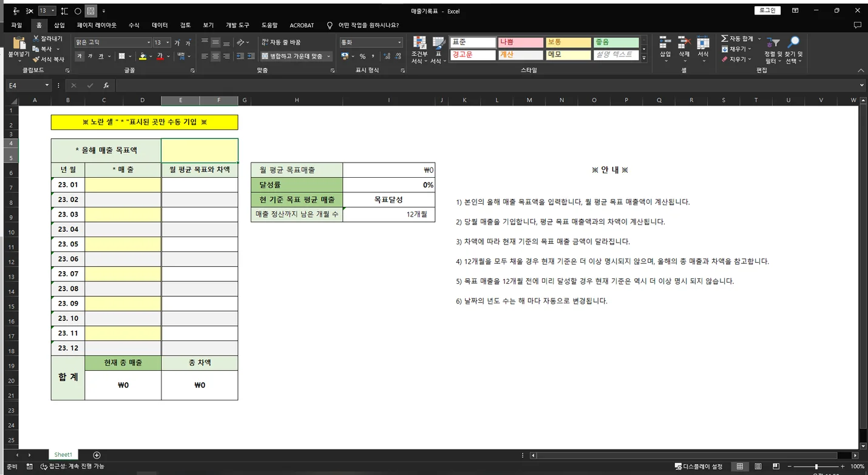Screen dimensions: 868x475
Task: Select the Format Painter brush
Action: 36,59
